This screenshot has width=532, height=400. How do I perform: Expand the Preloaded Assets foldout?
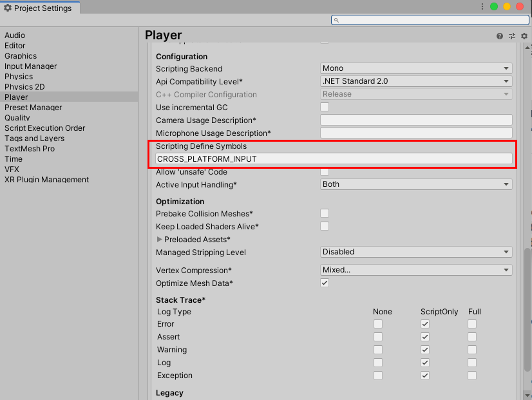(x=159, y=240)
